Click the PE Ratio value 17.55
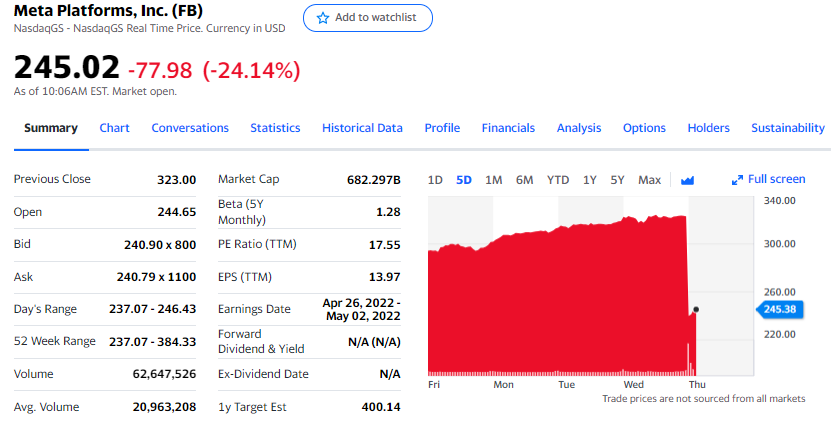Screen dimensions: 831x427 coord(384,245)
